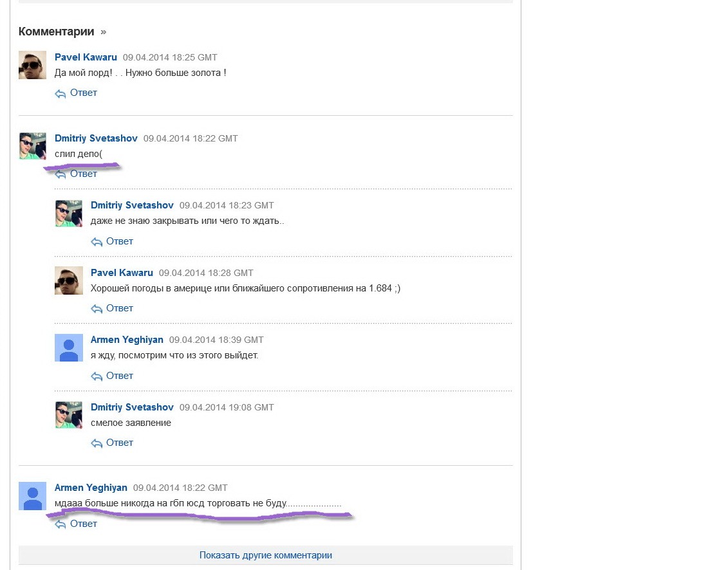Click timestamp '09.04.2014 19:08 GMT'
This screenshot has height=570, width=728.
pyautogui.click(x=227, y=407)
